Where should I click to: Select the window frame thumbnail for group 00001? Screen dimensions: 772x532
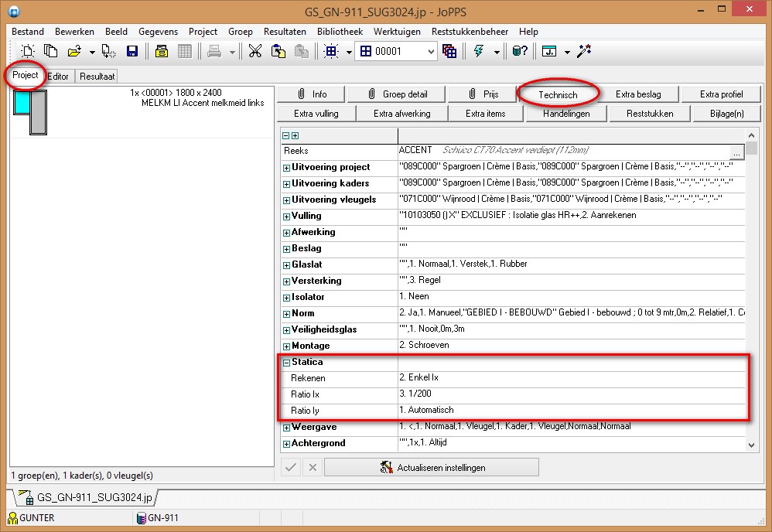pos(30,111)
